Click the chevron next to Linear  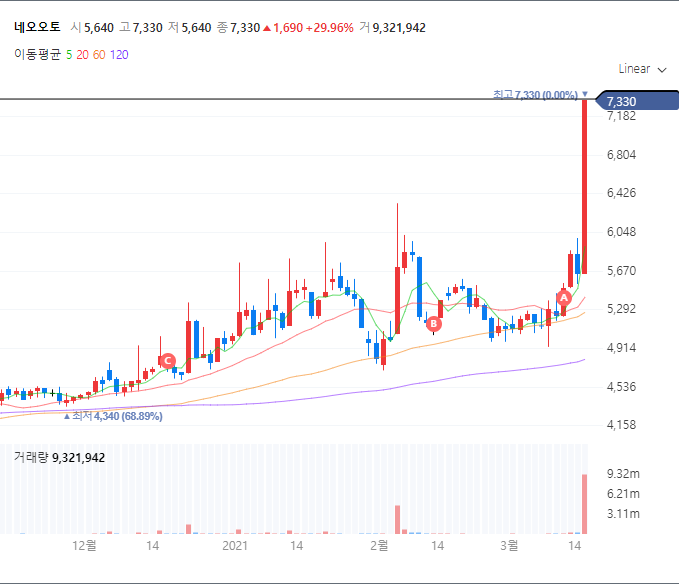[x=662, y=70]
